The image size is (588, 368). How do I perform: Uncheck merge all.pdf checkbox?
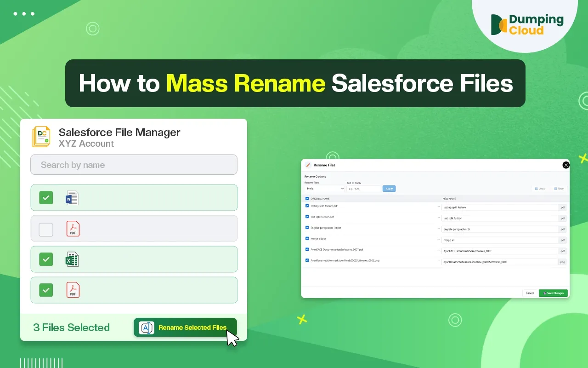point(307,239)
